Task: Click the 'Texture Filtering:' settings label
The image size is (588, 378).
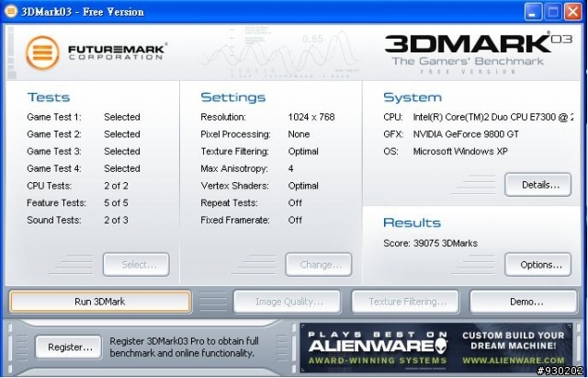Action: [x=235, y=151]
